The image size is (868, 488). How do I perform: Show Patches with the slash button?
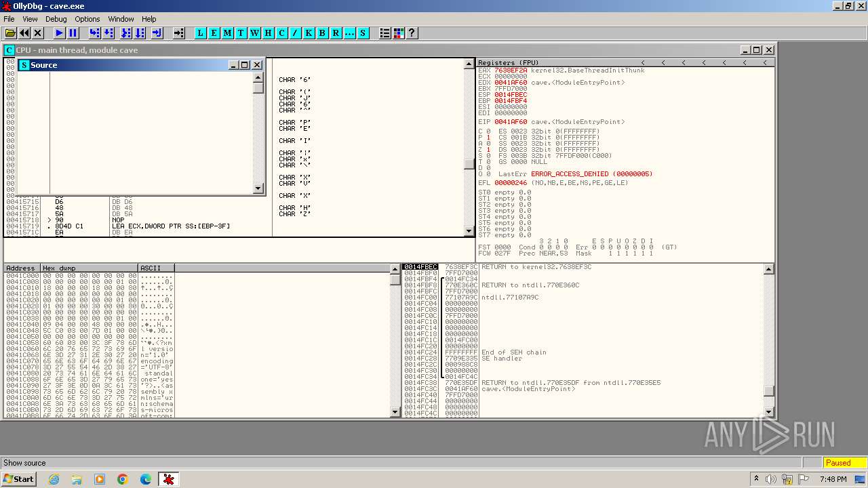(296, 33)
